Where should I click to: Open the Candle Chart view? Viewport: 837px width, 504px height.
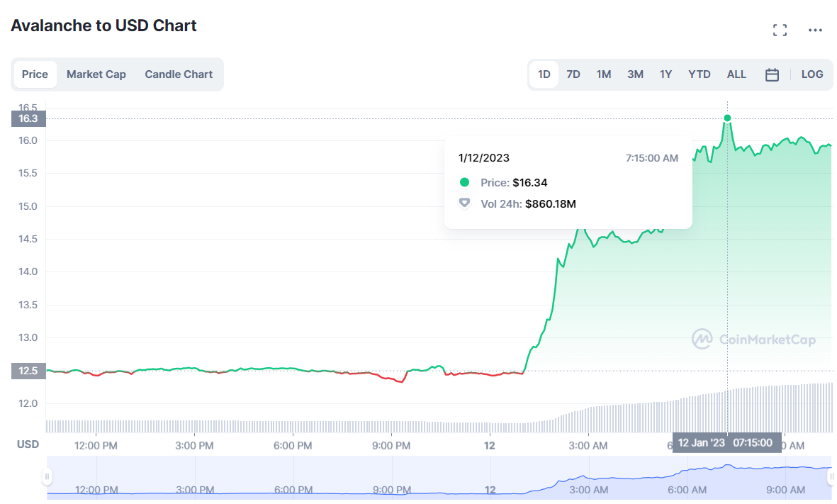point(179,74)
